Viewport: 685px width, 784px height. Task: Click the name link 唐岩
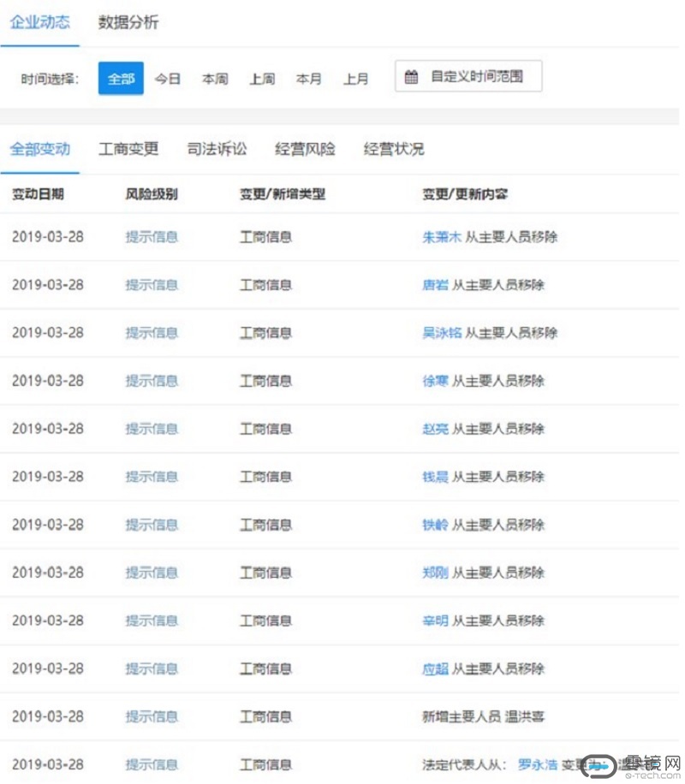click(435, 285)
